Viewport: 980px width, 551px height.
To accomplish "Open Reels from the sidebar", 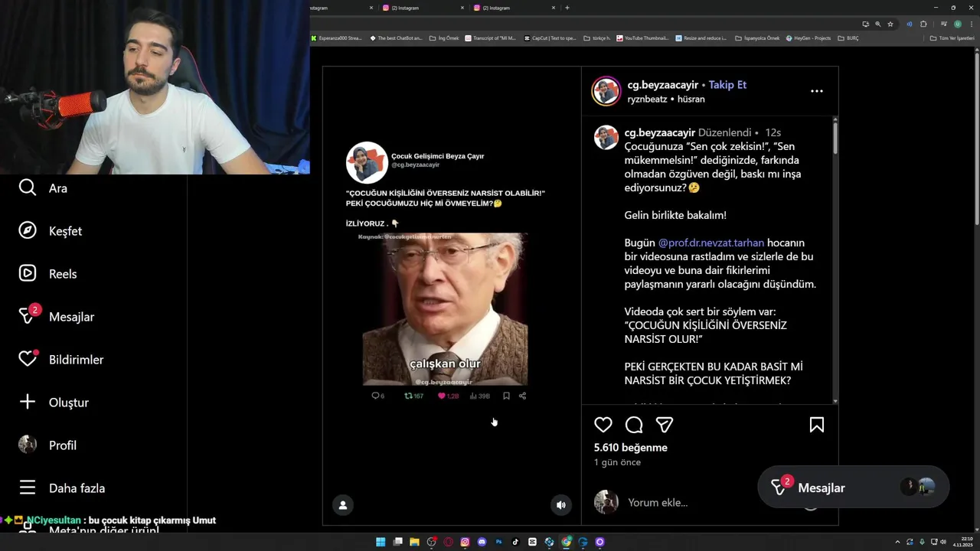I will pos(48,274).
